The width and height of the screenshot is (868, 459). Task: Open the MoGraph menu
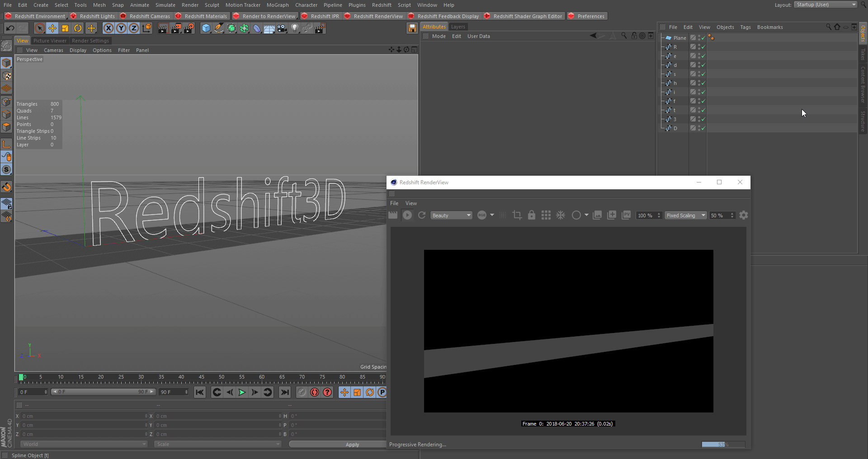coord(278,5)
